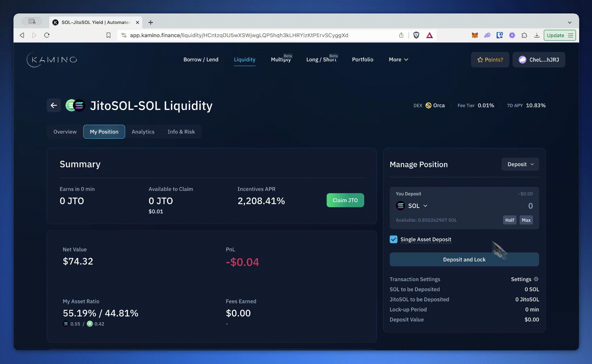592x364 pixels.
Task: Click the Brave Shields lion icon
Action: pos(416,35)
